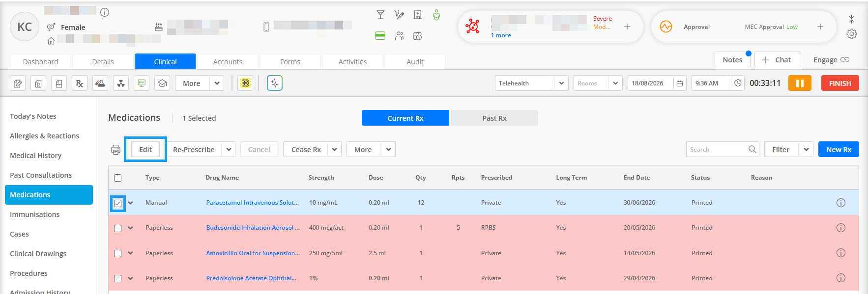Screen dimensions: 868x294
Task: Click the yellow command key icon
Action: pyautogui.click(x=245, y=83)
